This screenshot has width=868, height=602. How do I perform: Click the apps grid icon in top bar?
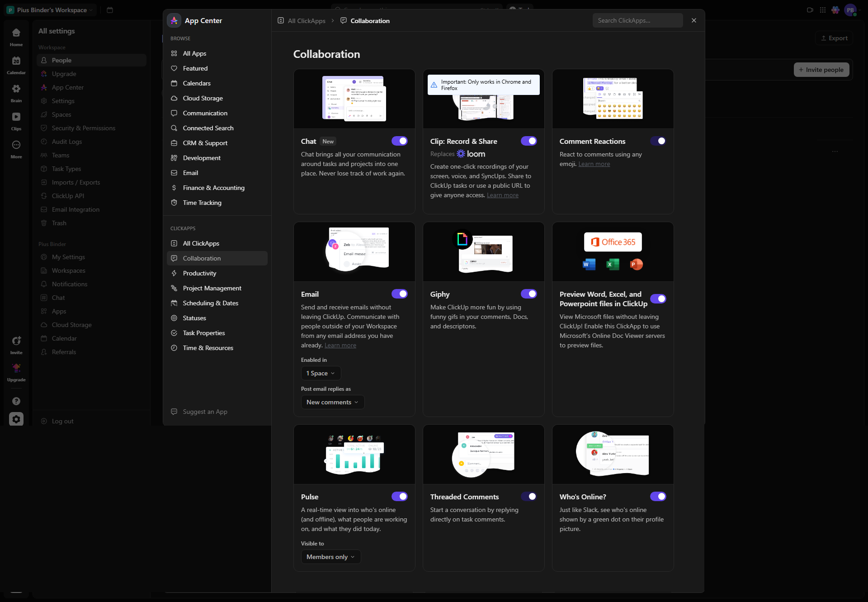823,10
